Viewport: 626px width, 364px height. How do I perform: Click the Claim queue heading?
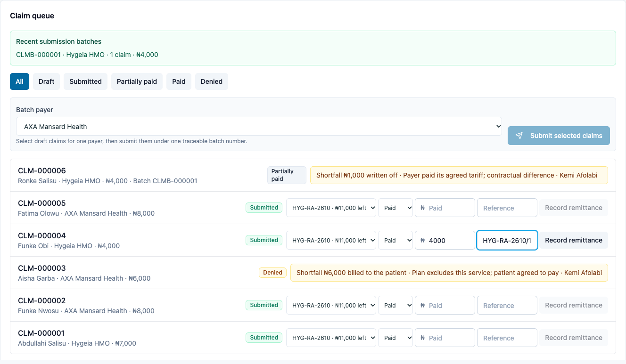point(32,16)
